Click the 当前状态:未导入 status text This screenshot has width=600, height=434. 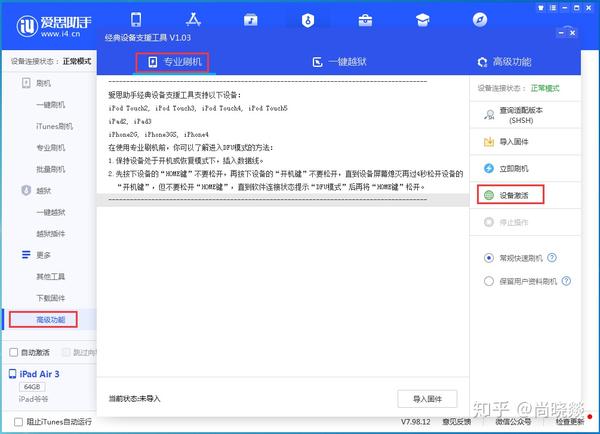click(x=134, y=399)
